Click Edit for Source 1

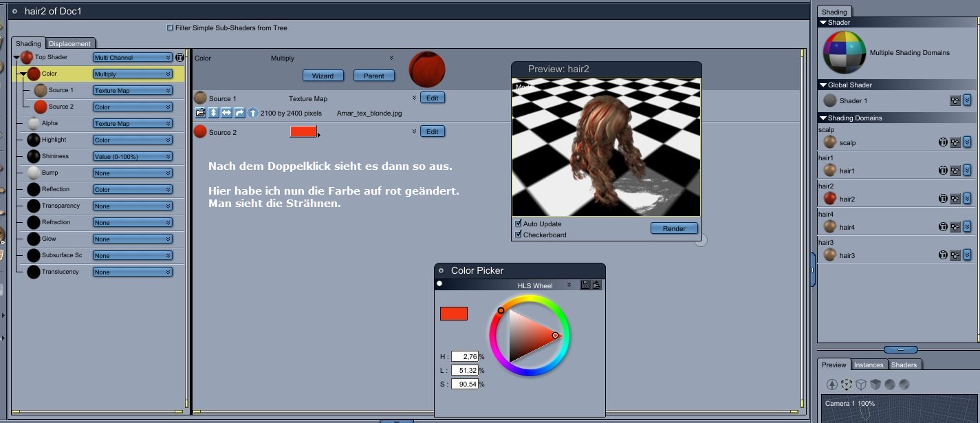click(432, 98)
